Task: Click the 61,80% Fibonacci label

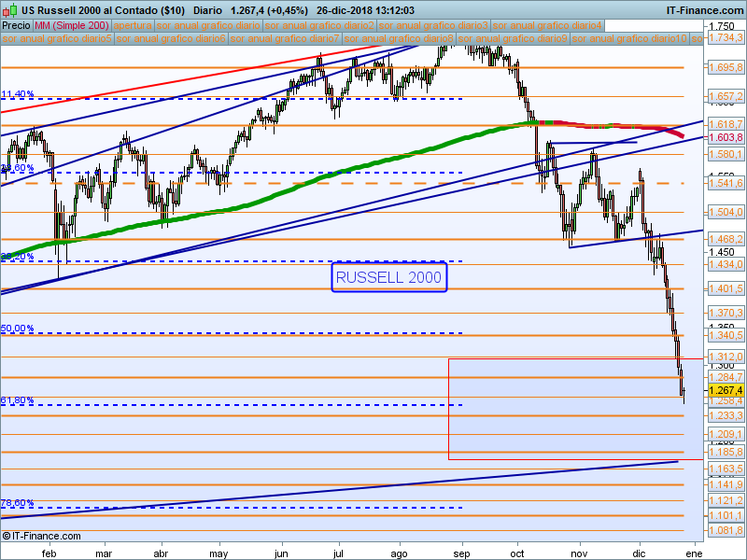Action: pyautogui.click(x=18, y=400)
